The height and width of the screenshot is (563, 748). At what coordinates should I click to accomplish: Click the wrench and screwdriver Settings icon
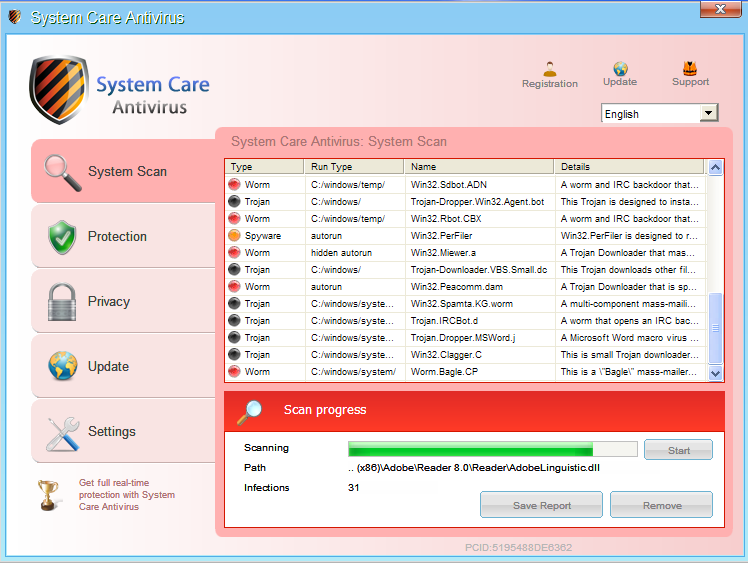62,432
